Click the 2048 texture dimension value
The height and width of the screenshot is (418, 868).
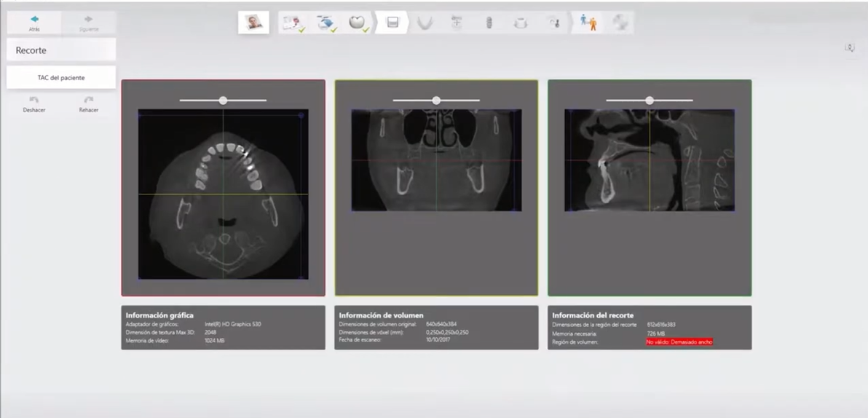(210, 332)
